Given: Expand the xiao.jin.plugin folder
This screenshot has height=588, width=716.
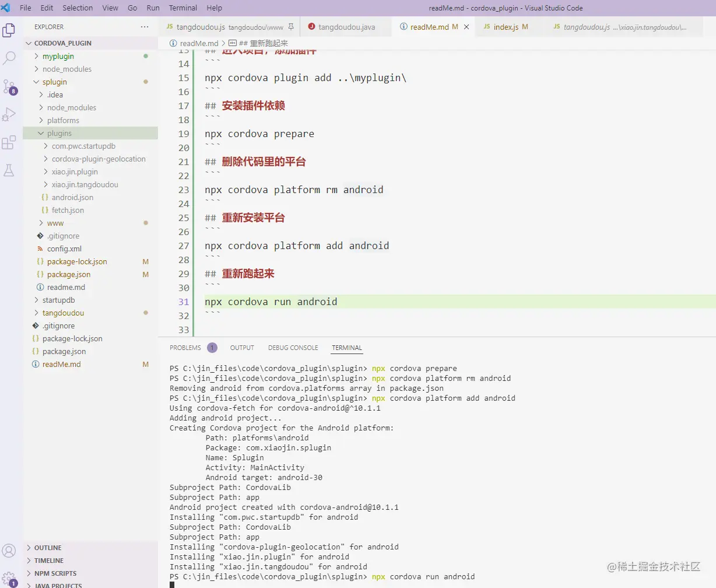Looking at the screenshot, I should point(46,171).
